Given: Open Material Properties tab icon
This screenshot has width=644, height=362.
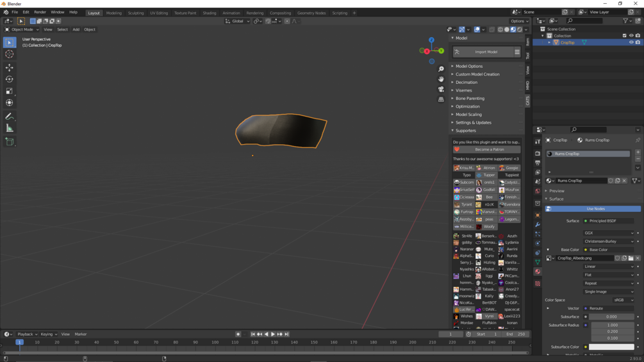Looking at the screenshot, I should tap(538, 271).
